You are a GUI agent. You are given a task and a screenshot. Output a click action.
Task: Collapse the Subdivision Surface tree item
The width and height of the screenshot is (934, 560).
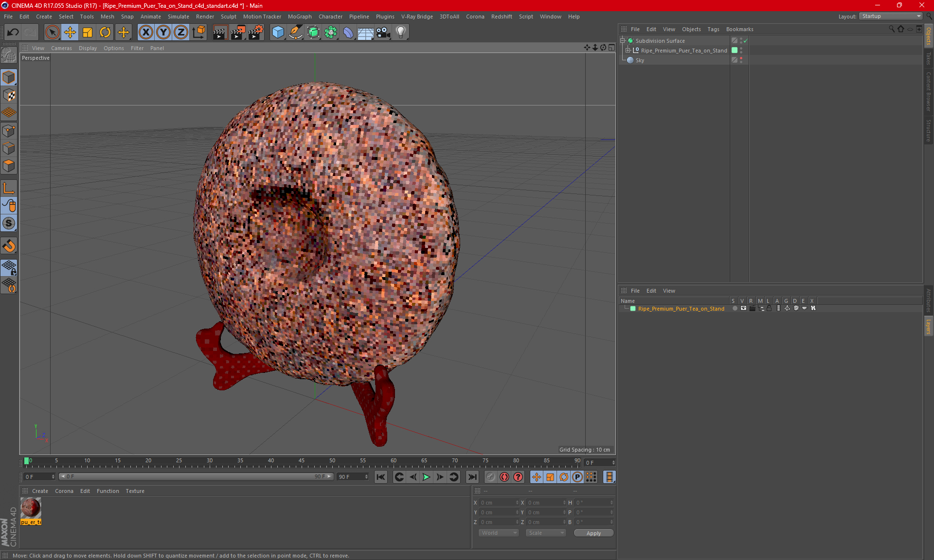(x=623, y=41)
